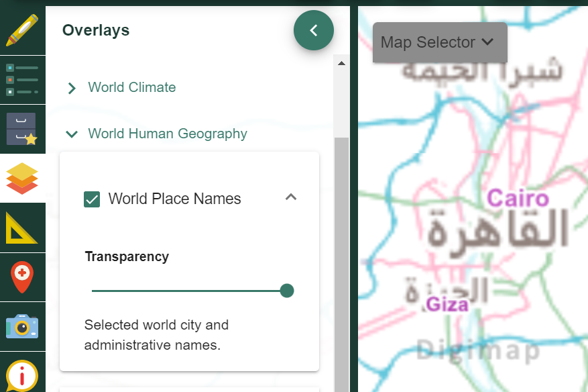The height and width of the screenshot is (392, 588).
Task: Open the add location pin tool
Action: click(x=22, y=277)
